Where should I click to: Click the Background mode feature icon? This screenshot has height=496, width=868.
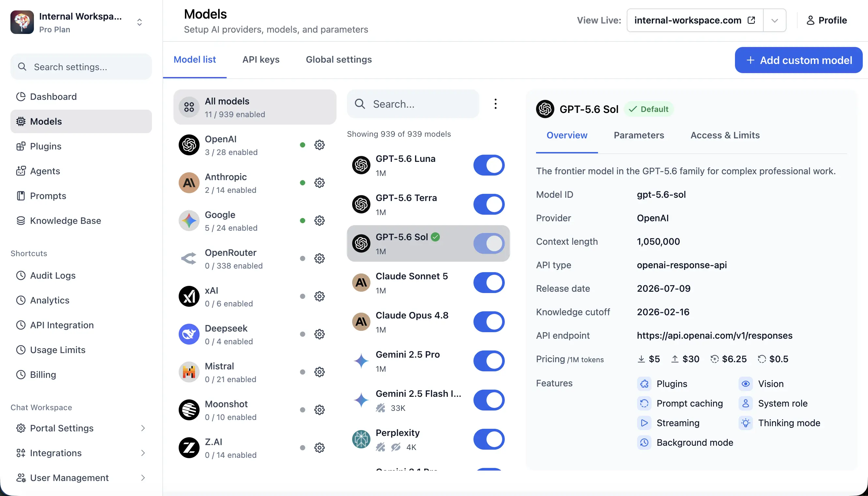coord(644,442)
